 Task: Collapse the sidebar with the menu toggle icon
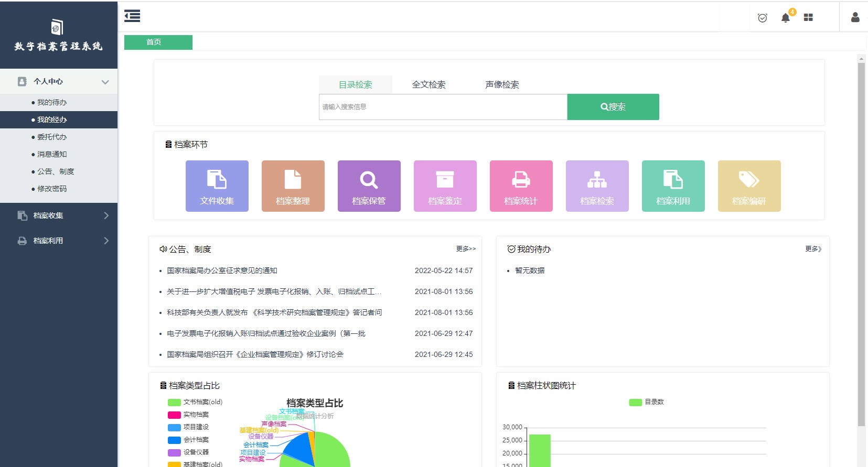pos(132,16)
